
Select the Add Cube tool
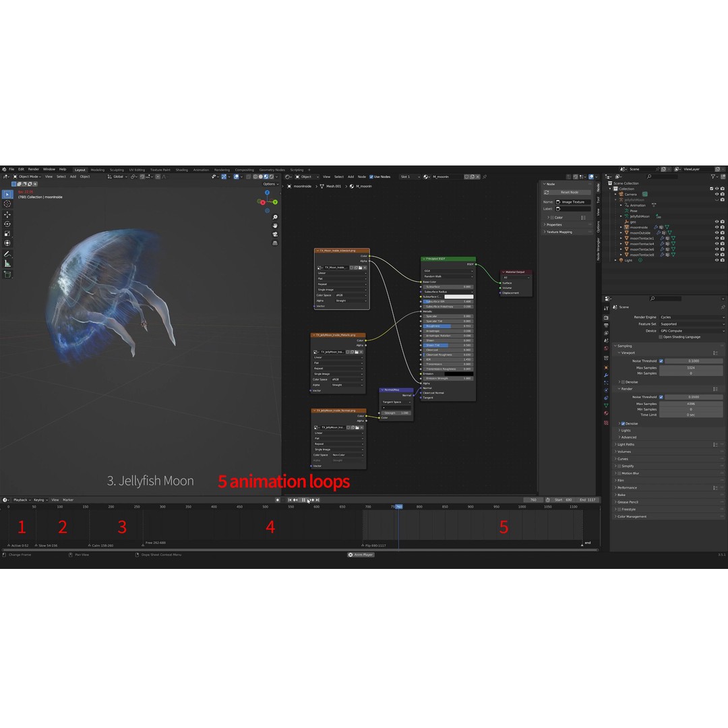point(7,274)
